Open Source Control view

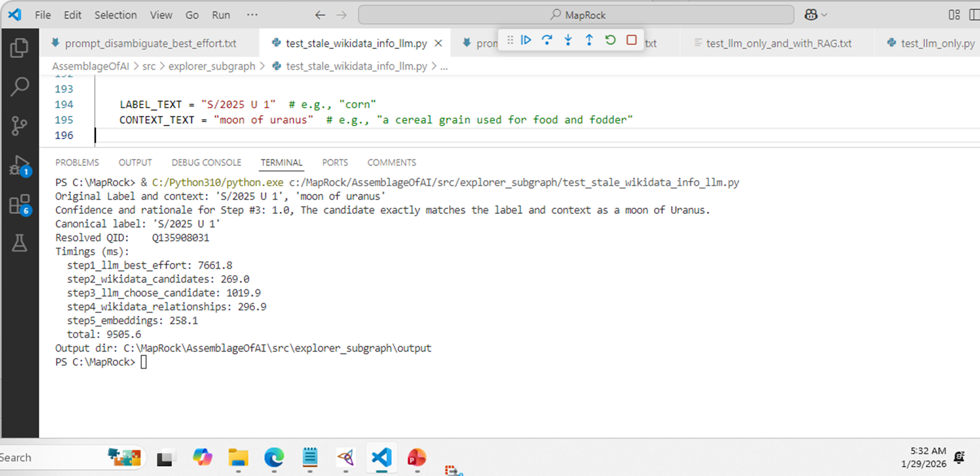tap(19, 125)
